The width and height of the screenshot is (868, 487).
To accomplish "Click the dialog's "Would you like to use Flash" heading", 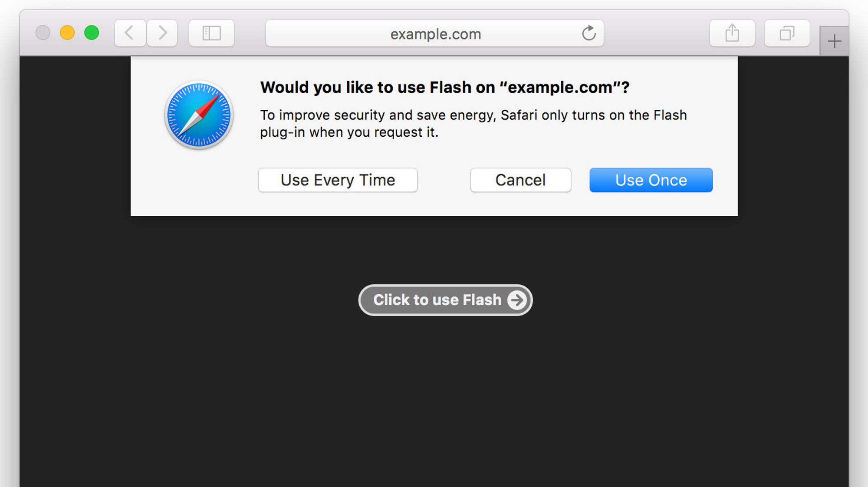I will click(x=444, y=88).
